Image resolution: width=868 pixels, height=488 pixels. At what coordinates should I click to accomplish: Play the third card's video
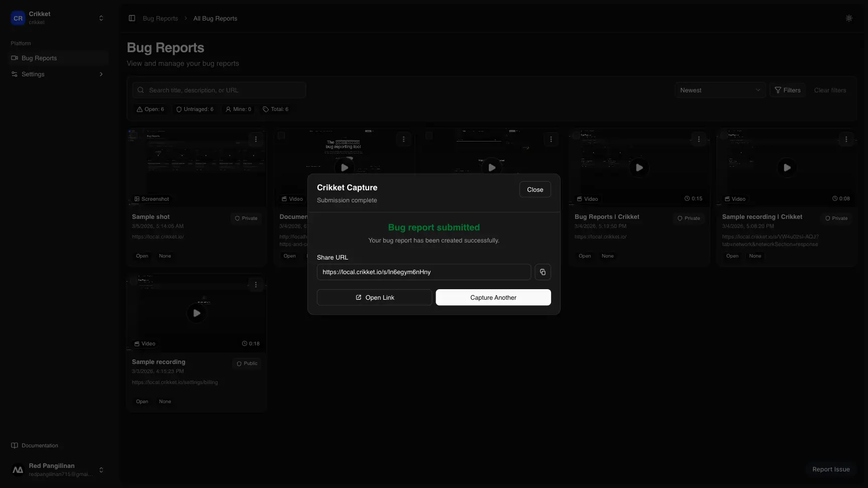[x=492, y=168]
